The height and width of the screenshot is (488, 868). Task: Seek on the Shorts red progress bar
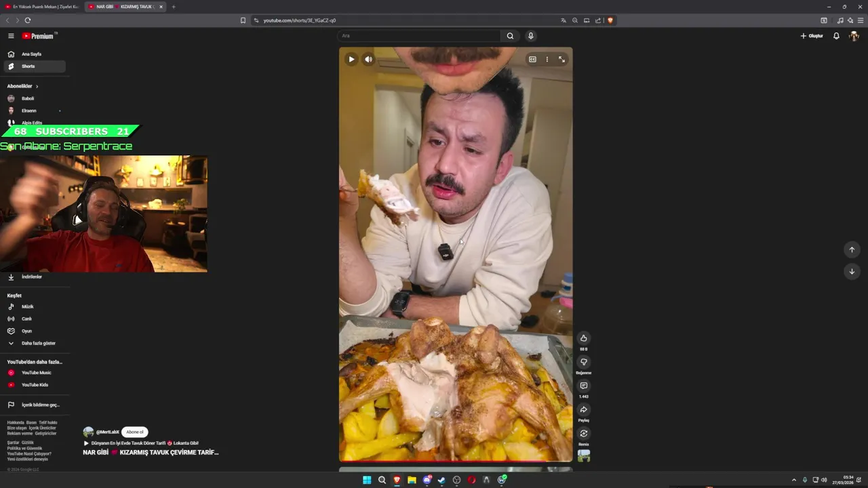(456, 462)
